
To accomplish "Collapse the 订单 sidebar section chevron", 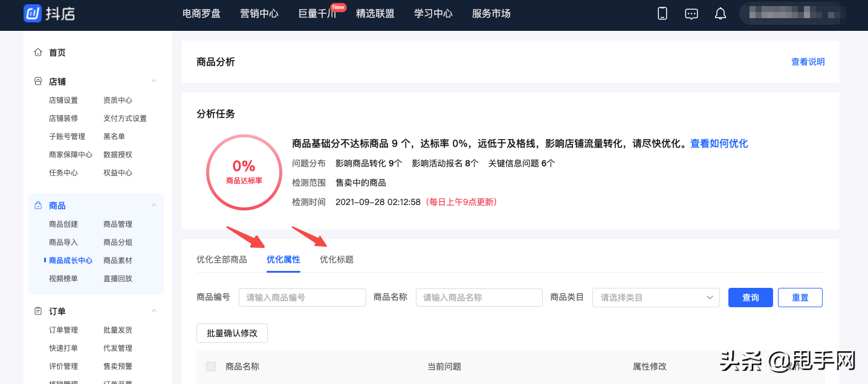I will [154, 311].
